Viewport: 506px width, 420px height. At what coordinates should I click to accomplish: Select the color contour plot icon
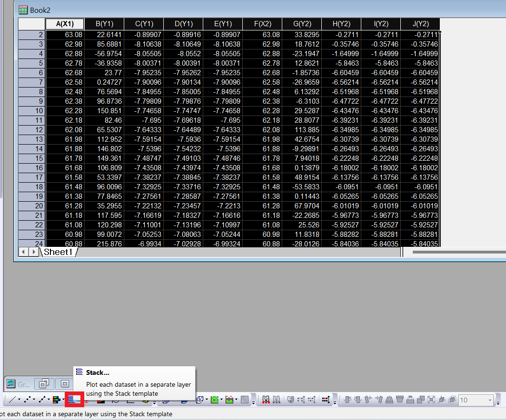215,400
